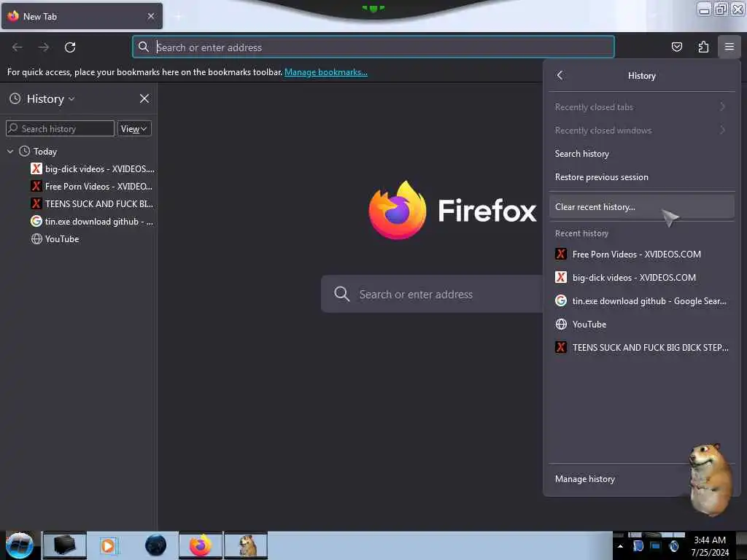Open the dark globe taskbar application
The height and width of the screenshot is (560, 747).
click(155, 545)
